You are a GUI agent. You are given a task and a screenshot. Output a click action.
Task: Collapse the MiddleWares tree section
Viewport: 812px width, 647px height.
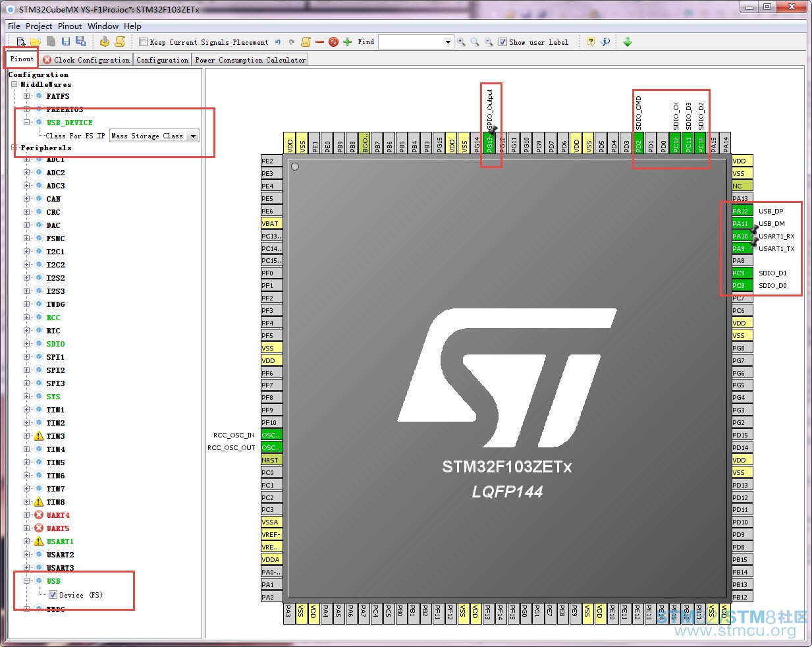point(14,84)
